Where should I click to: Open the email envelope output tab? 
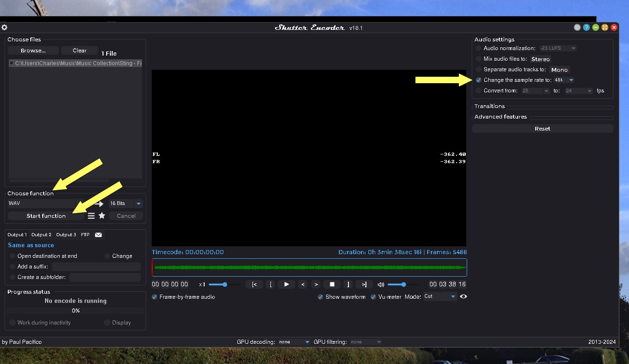(98, 235)
